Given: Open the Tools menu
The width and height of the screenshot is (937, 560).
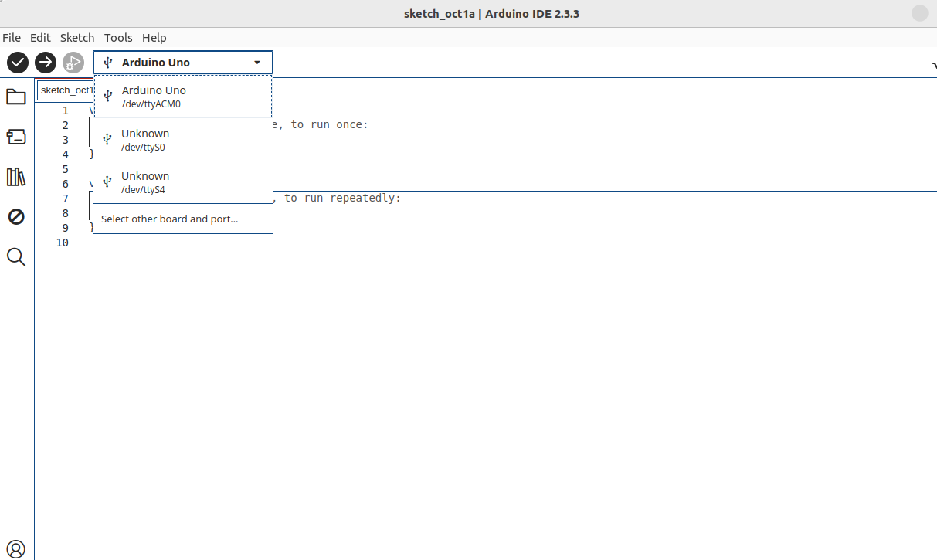Looking at the screenshot, I should click(118, 37).
